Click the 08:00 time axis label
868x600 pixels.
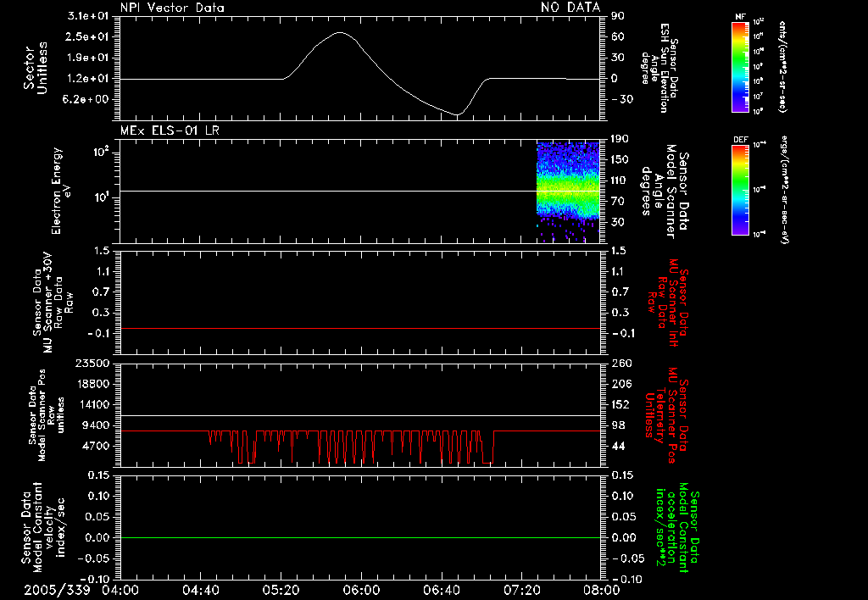[603, 590]
